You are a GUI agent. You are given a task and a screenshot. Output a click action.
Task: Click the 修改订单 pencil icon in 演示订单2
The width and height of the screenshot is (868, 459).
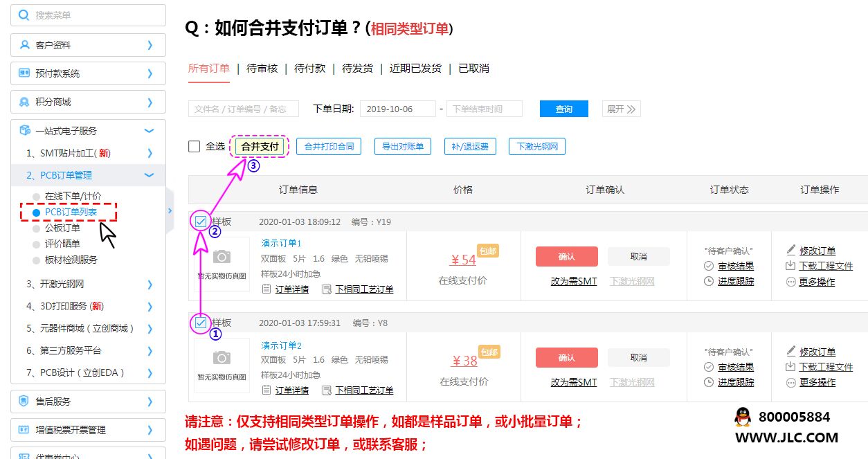[x=791, y=351]
